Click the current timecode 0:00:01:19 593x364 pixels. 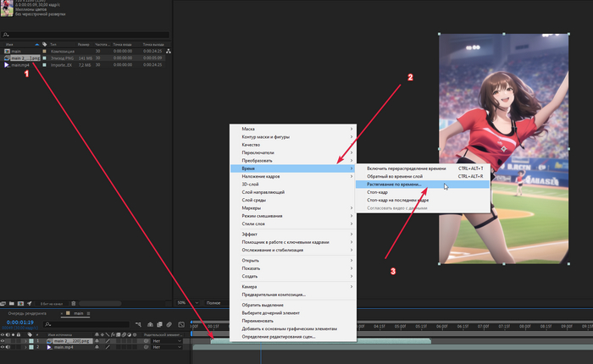[x=19, y=323]
